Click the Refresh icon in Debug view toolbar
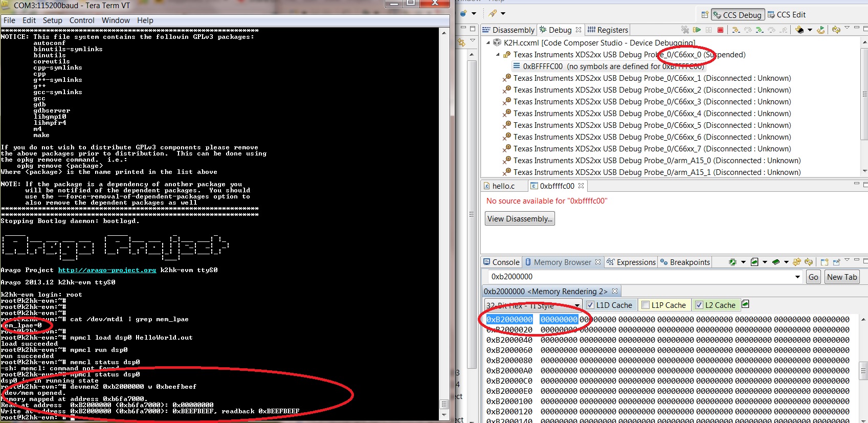This screenshot has height=423, width=868. tap(836, 30)
